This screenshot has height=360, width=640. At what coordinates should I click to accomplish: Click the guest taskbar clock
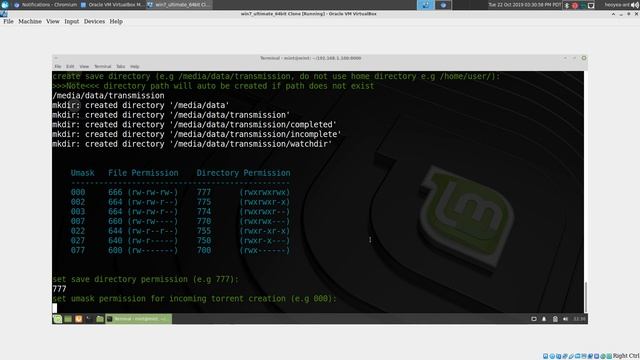click(579, 319)
